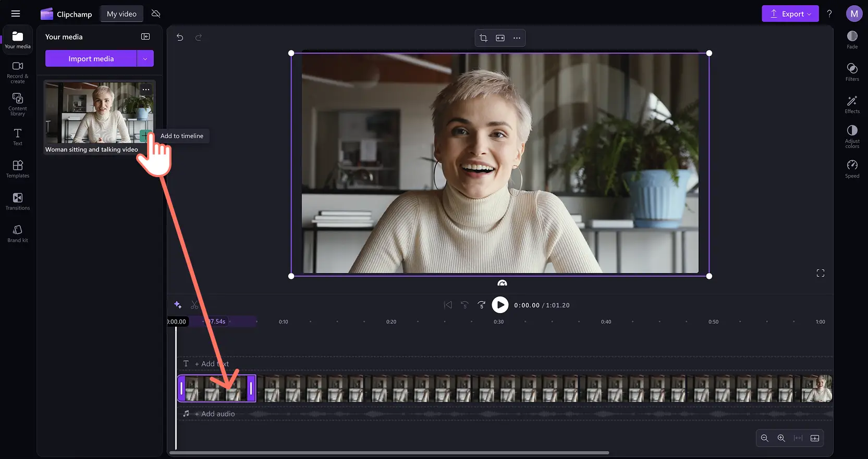Open the Templates tab
868x459 pixels.
point(18,169)
